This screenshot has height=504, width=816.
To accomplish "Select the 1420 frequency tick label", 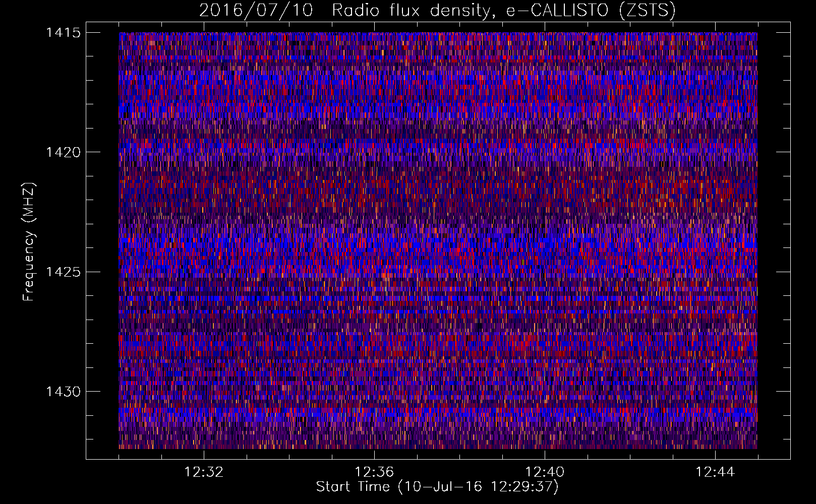I will pos(63,152).
